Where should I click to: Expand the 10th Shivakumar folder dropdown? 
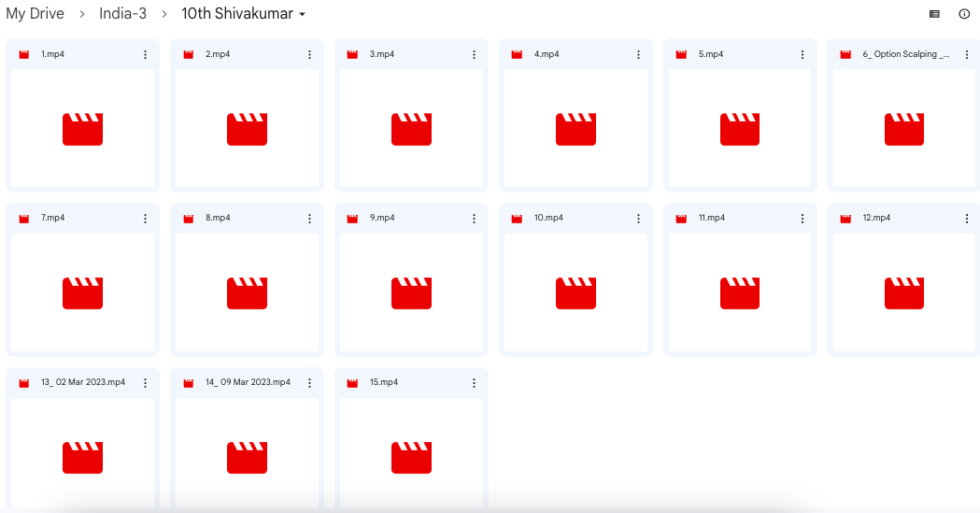(302, 15)
